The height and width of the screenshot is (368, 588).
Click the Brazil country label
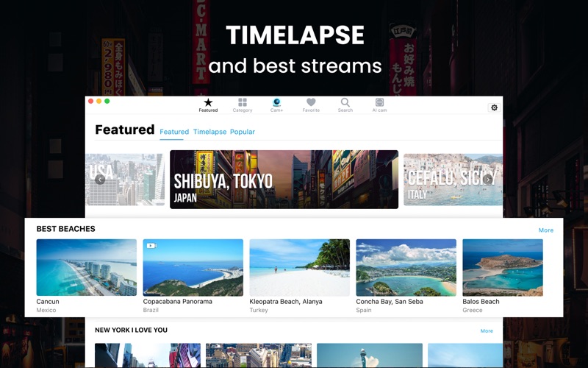[151, 310]
